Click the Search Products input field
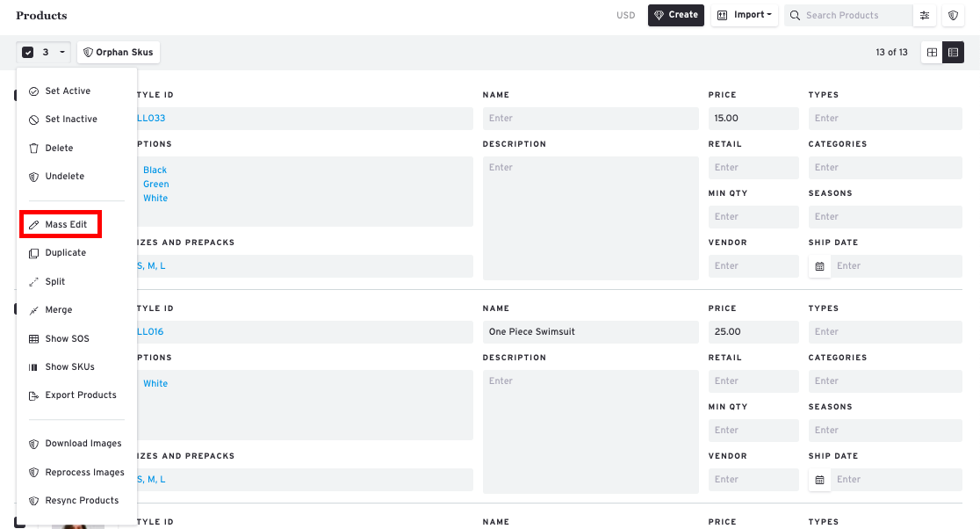 (856, 15)
